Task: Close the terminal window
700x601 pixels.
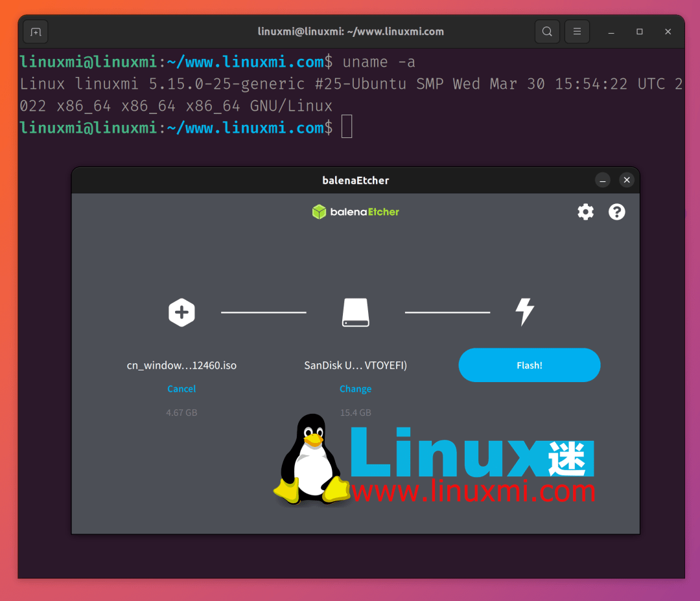Action: 668,32
